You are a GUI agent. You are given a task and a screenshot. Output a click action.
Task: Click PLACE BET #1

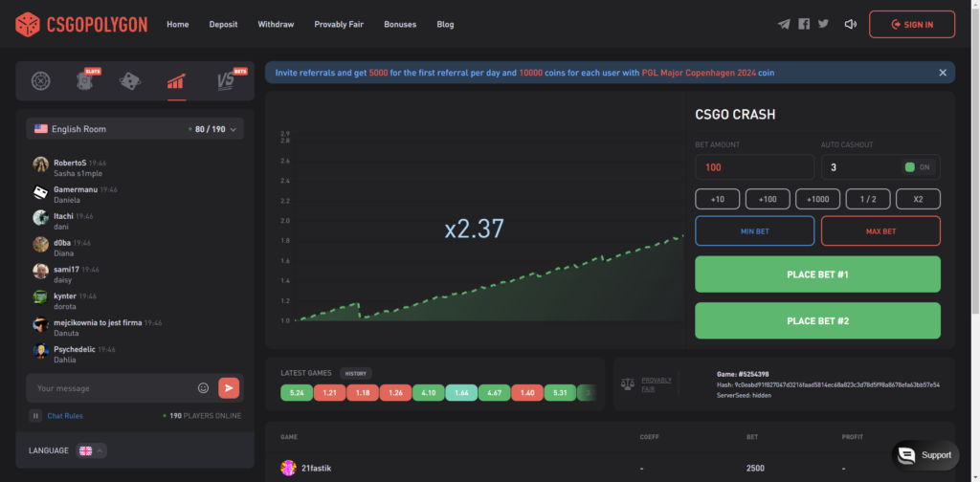pyautogui.click(x=817, y=274)
